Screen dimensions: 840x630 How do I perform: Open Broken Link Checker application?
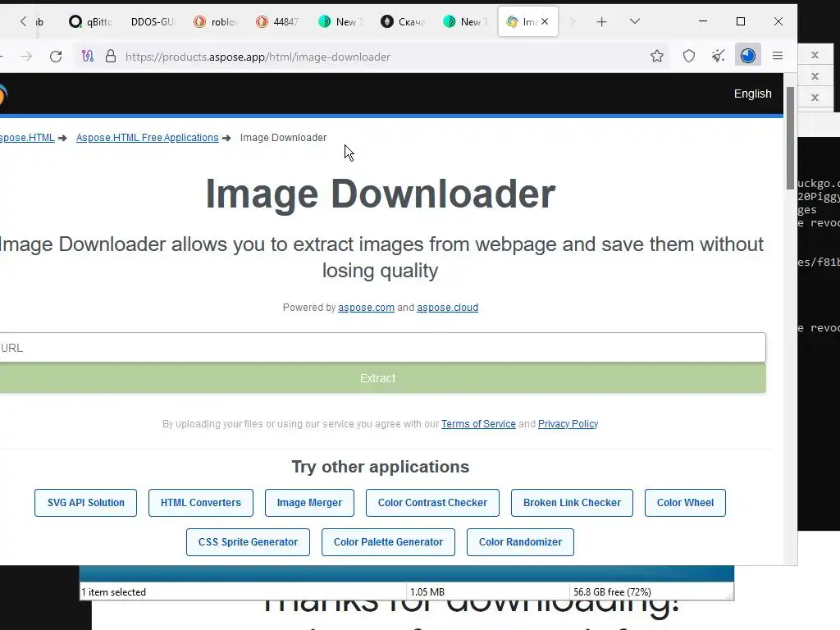[572, 503]
